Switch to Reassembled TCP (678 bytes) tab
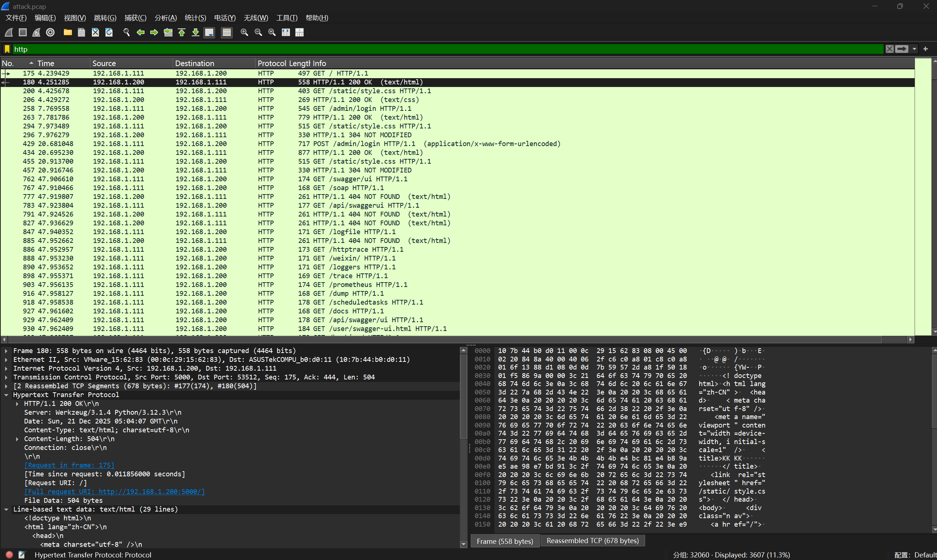The image size is (937, 560). 592,541
